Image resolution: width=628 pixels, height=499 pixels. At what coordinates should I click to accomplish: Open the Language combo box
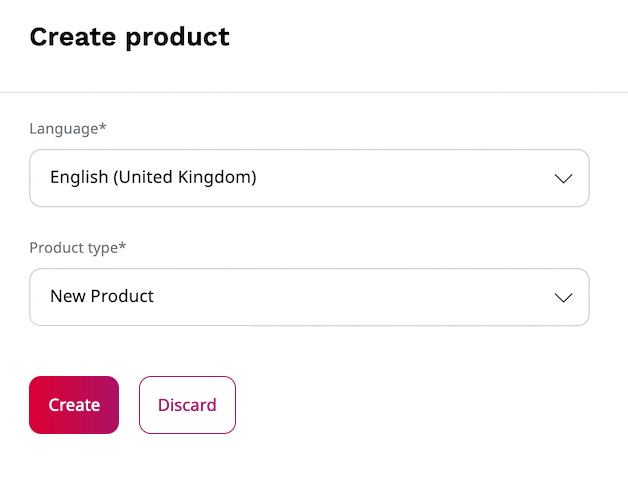(309, 178)
